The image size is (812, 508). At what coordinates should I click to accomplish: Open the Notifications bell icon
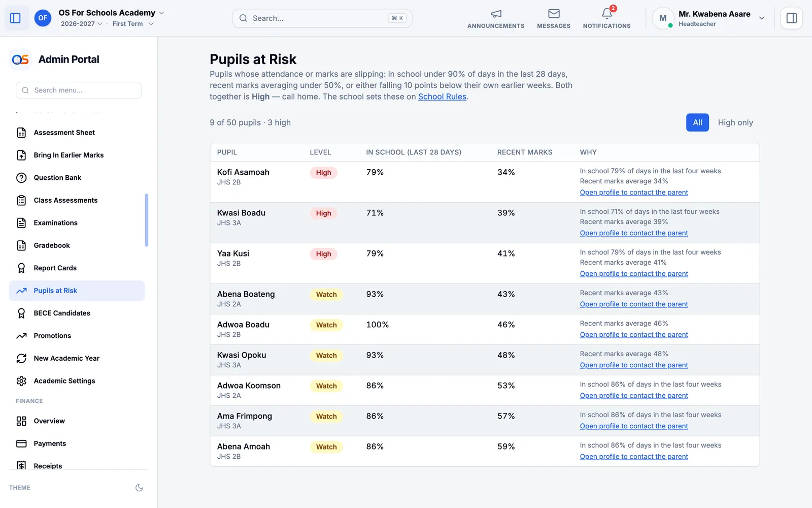coord(606,14)
